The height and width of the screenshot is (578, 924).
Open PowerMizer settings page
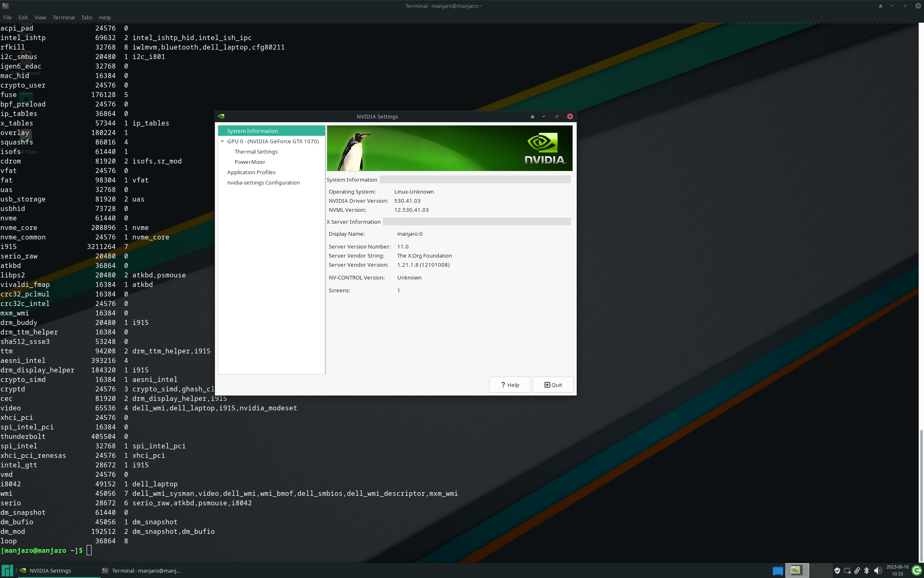(x=250, y=162)
